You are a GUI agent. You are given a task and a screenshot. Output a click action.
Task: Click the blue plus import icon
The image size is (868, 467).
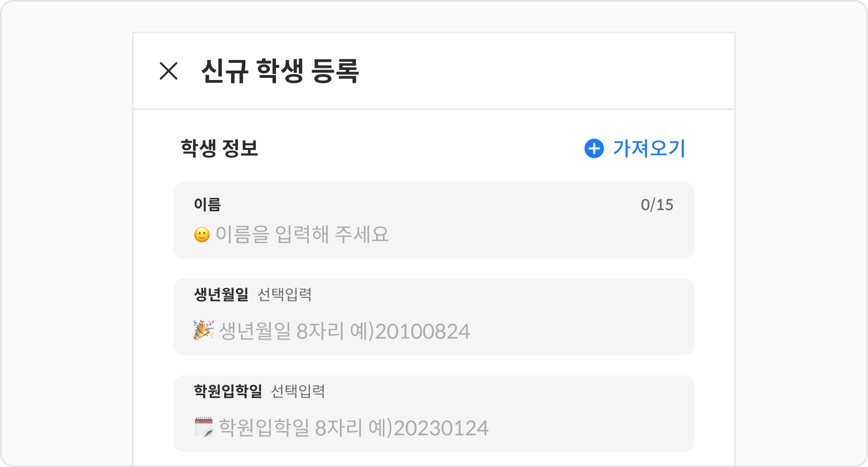[x=594, y=148]
